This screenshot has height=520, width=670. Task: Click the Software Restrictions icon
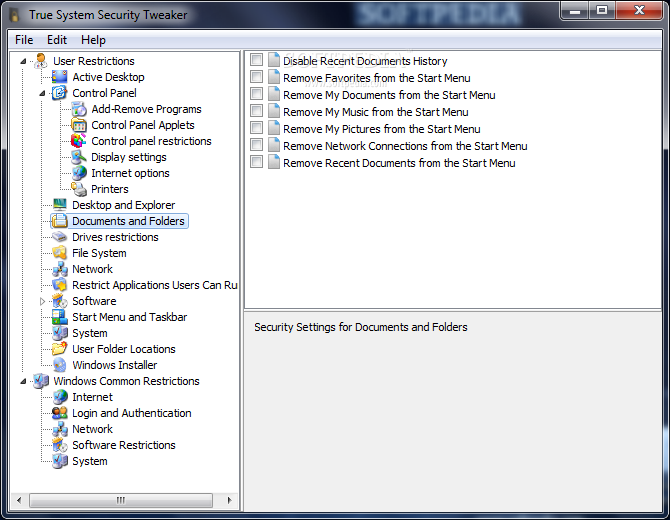coord(59,445)
